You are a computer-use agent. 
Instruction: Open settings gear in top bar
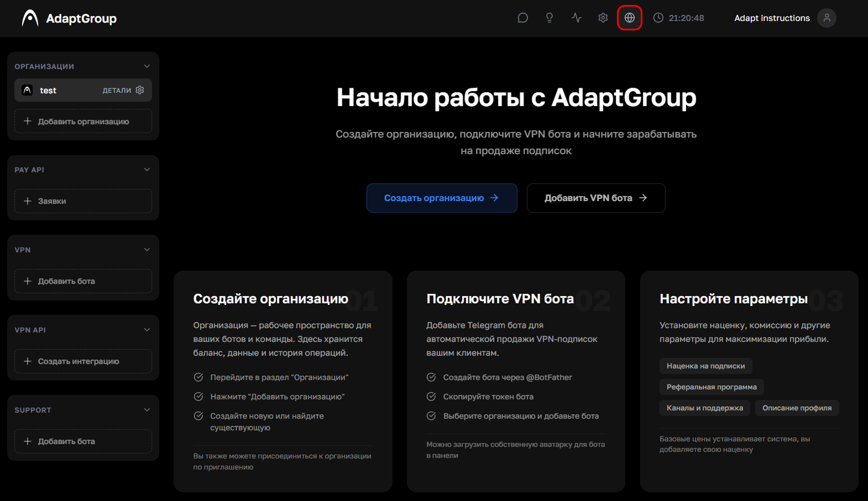click(x=603, y=18)
